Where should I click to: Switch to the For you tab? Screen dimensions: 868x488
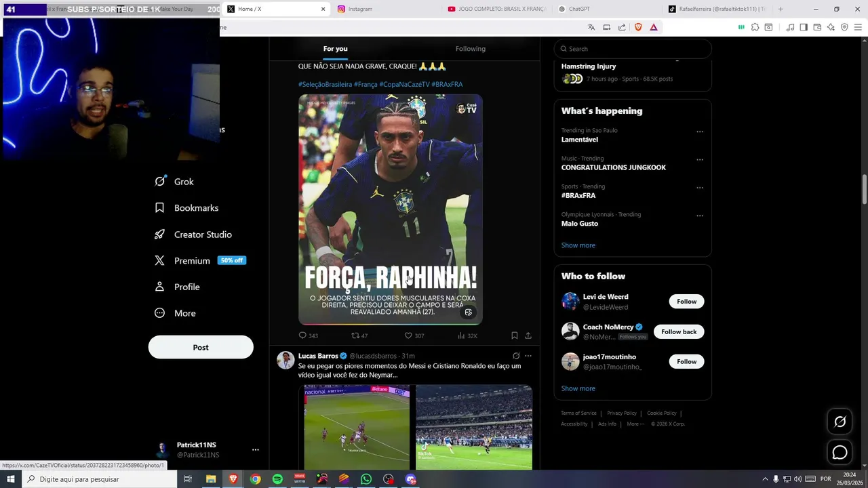tap(335, 49)
